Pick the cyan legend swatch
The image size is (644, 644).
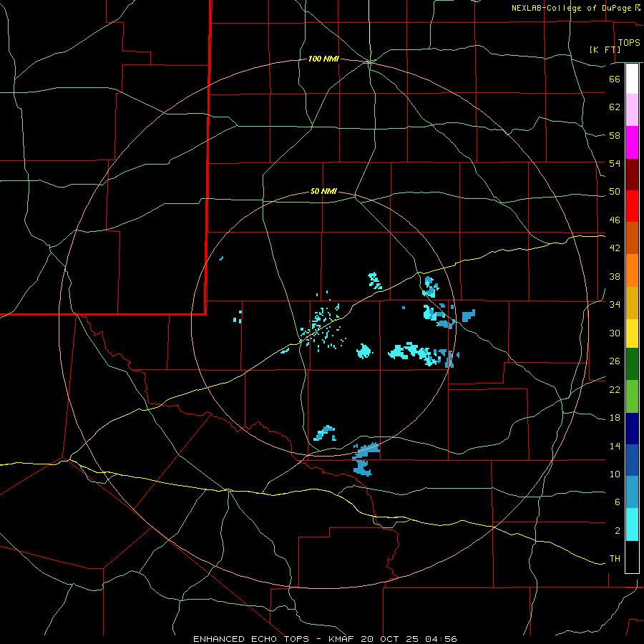(632, 525)
